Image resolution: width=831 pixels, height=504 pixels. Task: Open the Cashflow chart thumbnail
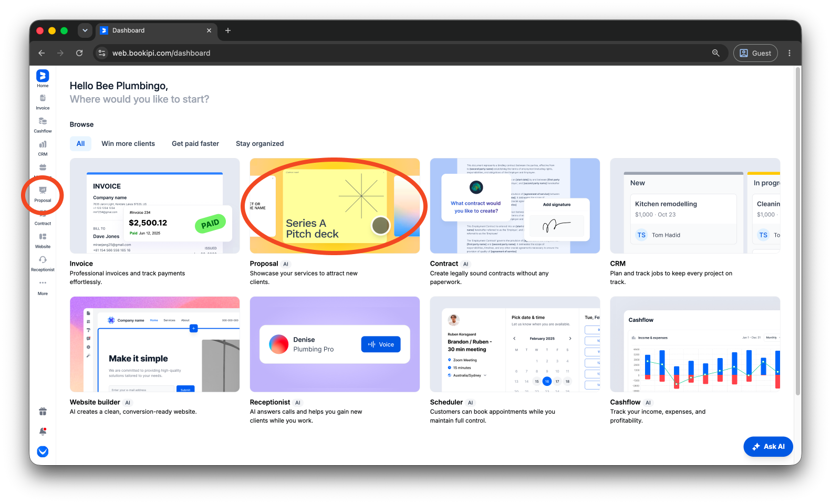tap(695, 344)
